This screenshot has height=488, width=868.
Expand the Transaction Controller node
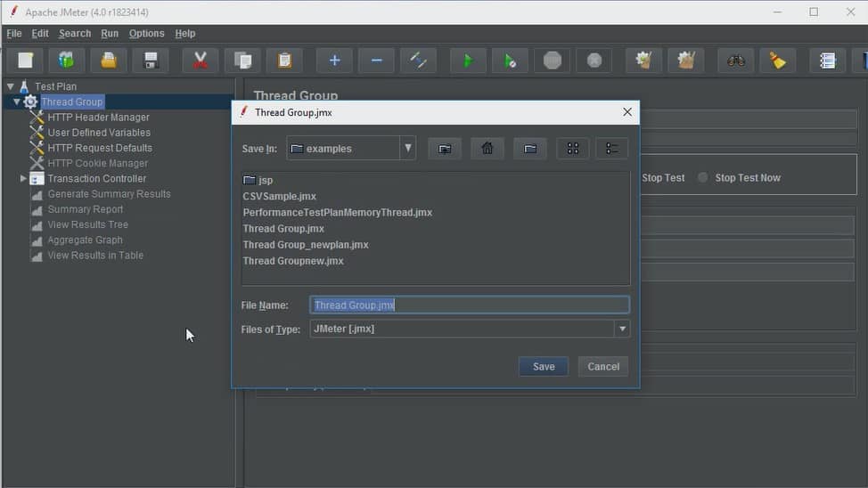pos(23,178)
